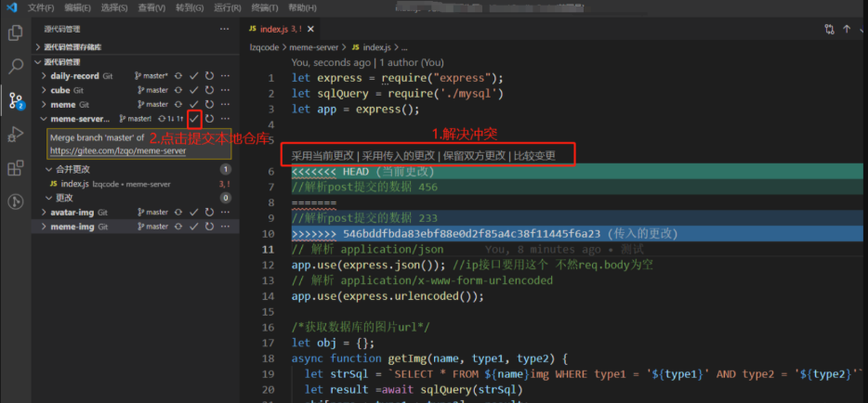The height and width of the screenshot is (403, 868).
Task: Open the Source Control view icon with badge 2
Action: (x=16, y=100)
